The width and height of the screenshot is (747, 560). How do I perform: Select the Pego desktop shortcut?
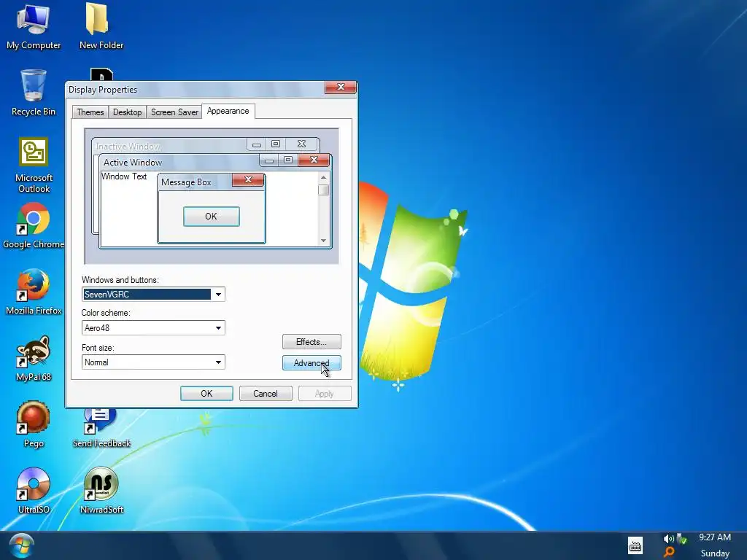tap(34, 424)
